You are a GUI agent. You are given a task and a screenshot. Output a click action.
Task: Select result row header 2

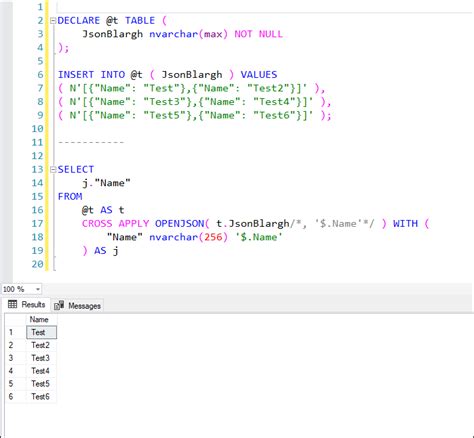coord(15,345)
